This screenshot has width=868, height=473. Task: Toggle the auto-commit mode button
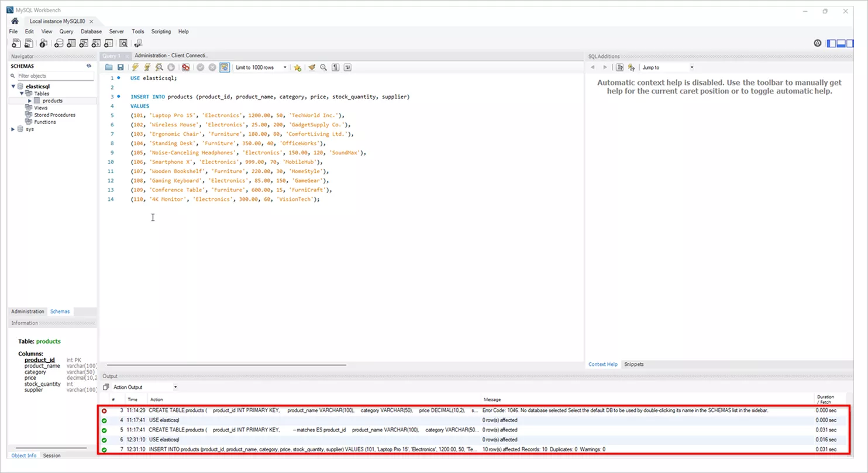(x=225, y=67)
